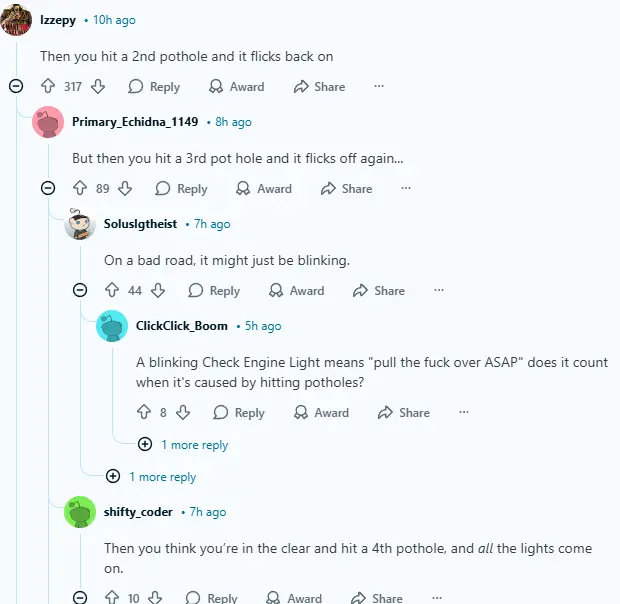The image size is (620, 604).
Task: Downvote SolusIgtheist's comment
Action: click(x=158, y=291)
